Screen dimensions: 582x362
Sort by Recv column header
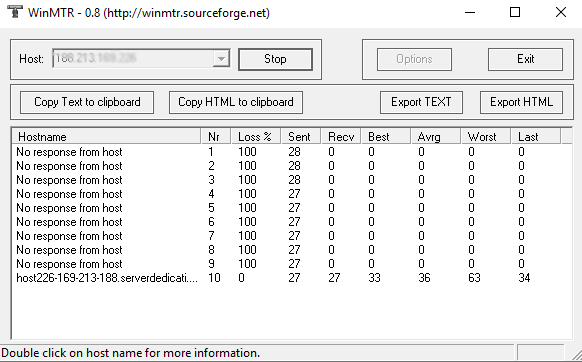pos(341,137)
